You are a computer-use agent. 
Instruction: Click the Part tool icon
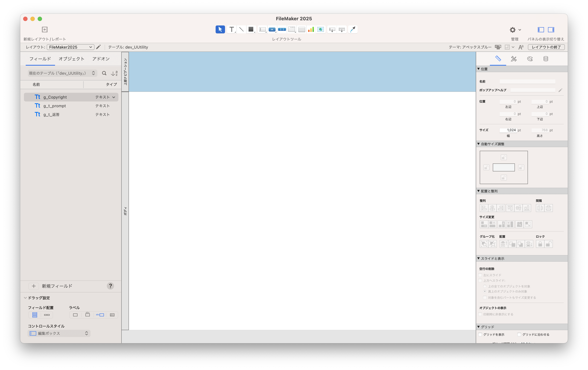coord(342,29)
